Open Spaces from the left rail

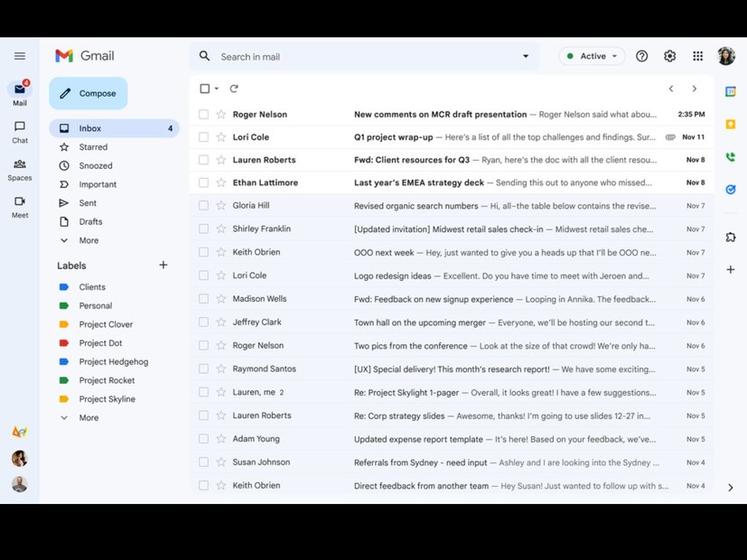click(20, 169)
